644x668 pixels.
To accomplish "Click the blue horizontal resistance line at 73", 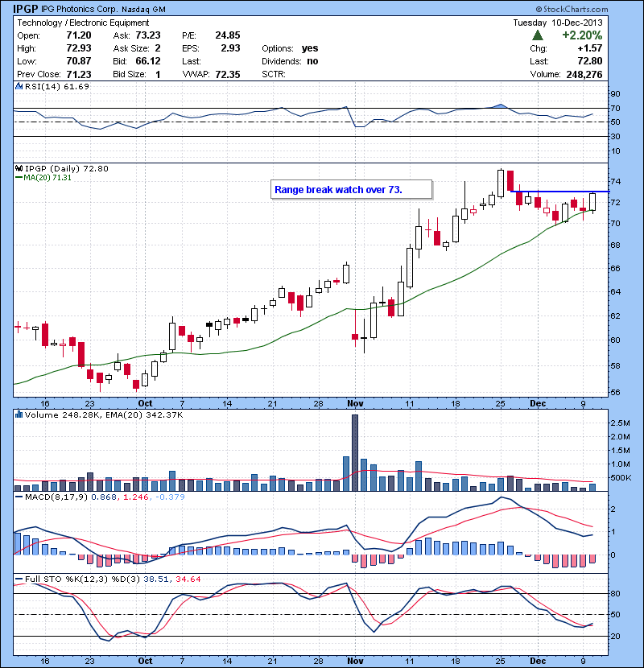I will [559, 192].
